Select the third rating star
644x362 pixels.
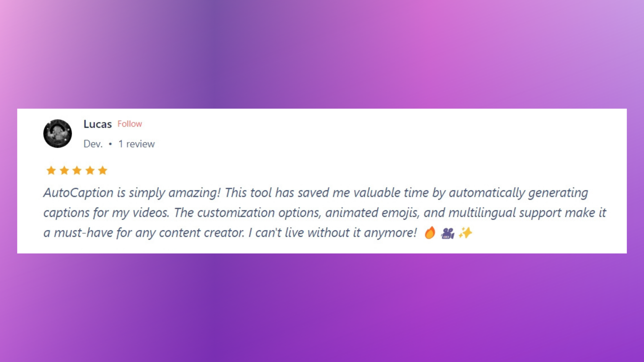tap(77, 170)
